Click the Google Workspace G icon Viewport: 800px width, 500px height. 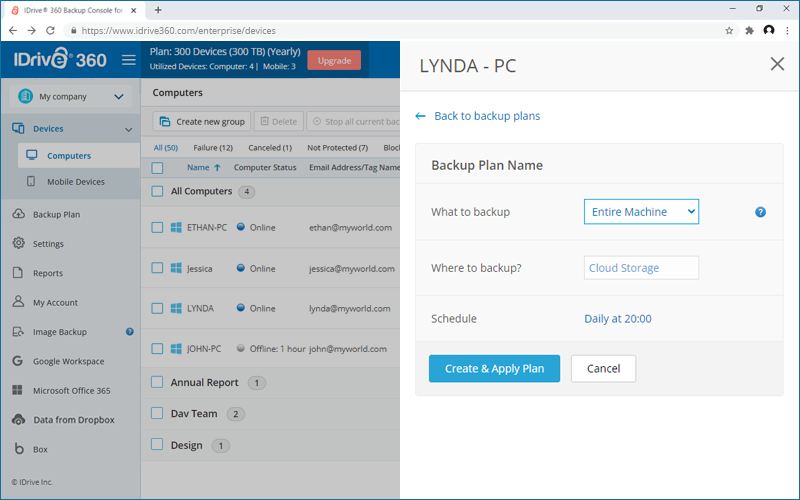coord(18,361)
